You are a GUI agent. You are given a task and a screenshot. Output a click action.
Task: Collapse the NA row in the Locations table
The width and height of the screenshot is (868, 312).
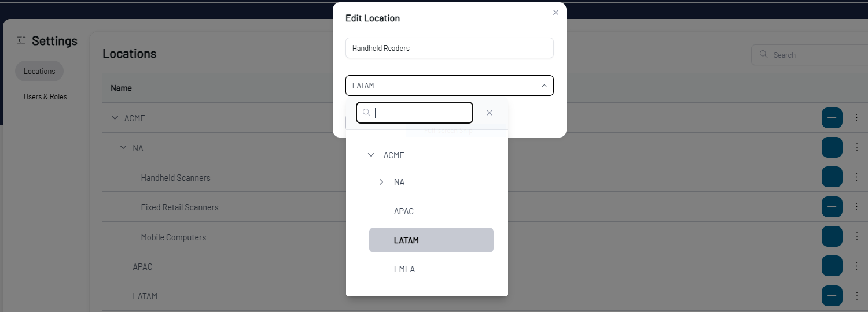point(123,148)
